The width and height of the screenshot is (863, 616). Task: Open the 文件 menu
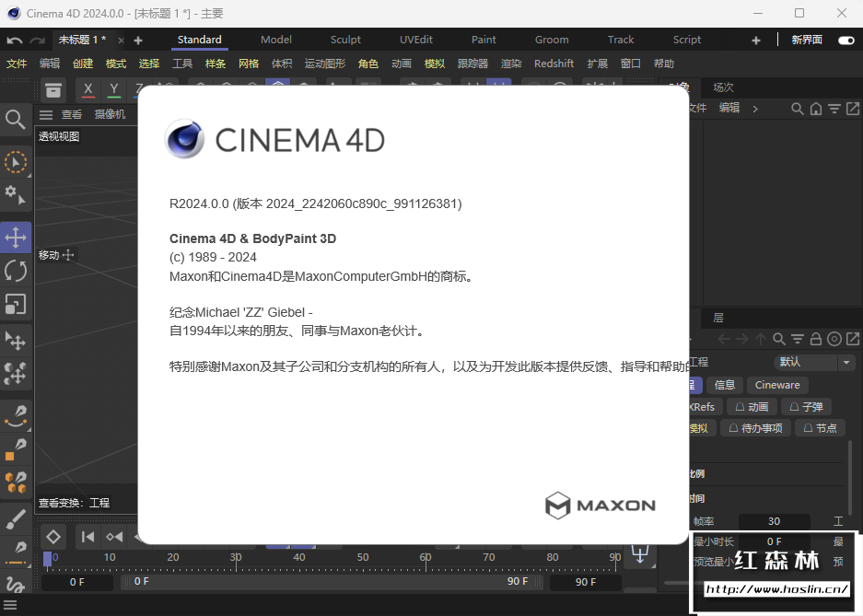[17, 64]
